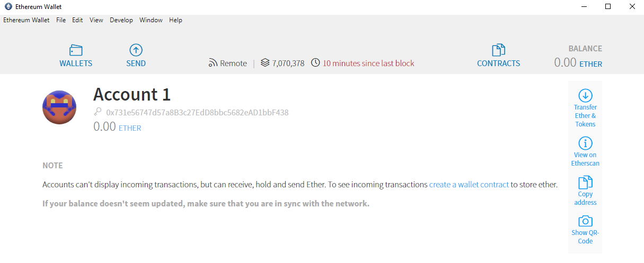Open the Wallets view icon

76,50
